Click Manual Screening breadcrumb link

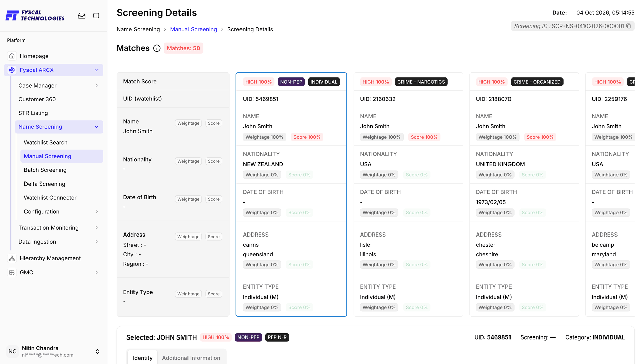click(194, 29)
